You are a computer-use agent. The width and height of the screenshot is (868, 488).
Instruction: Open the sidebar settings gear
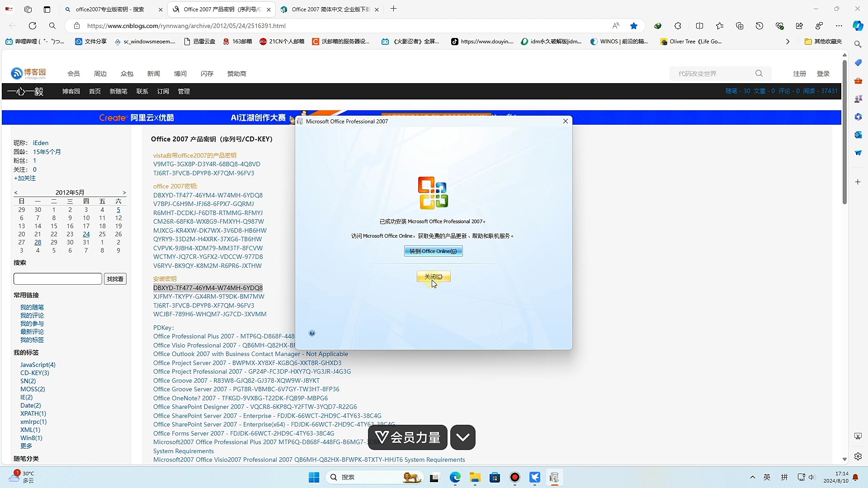coord(858,456)
